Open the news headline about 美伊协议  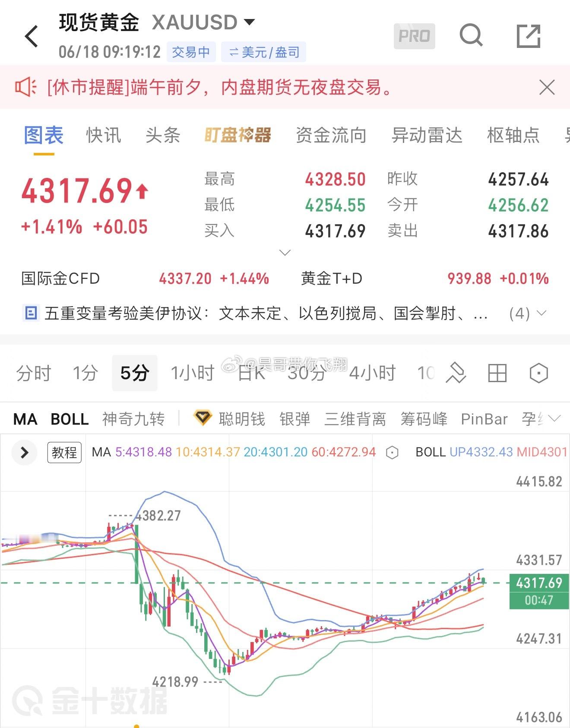[x=266, y=313]
